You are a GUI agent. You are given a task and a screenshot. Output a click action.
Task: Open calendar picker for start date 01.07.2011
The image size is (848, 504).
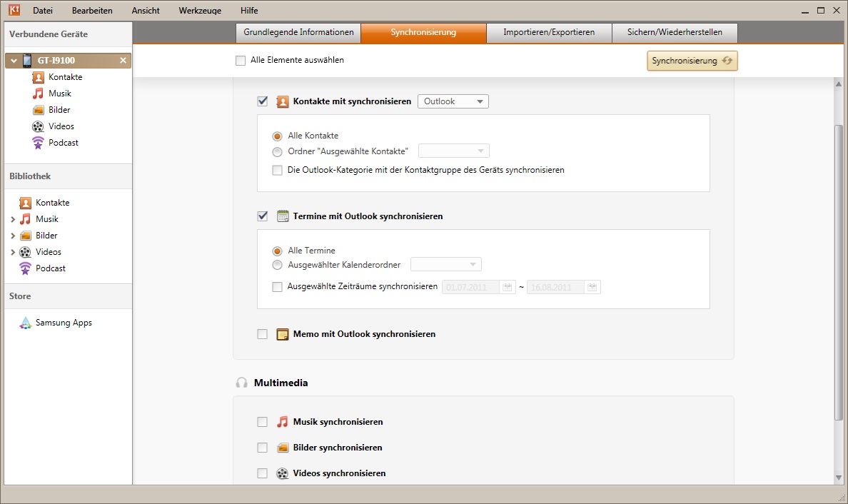[508, 287]
